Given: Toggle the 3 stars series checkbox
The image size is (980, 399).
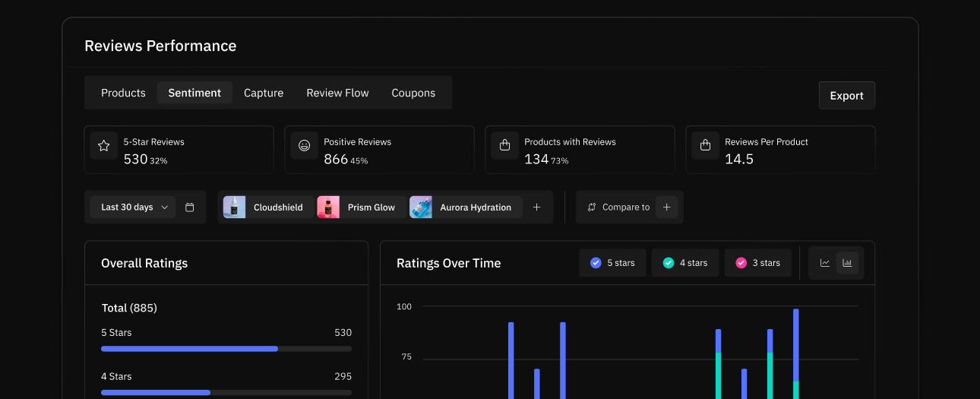Looking at the screenshot, I should coord(741,263).
